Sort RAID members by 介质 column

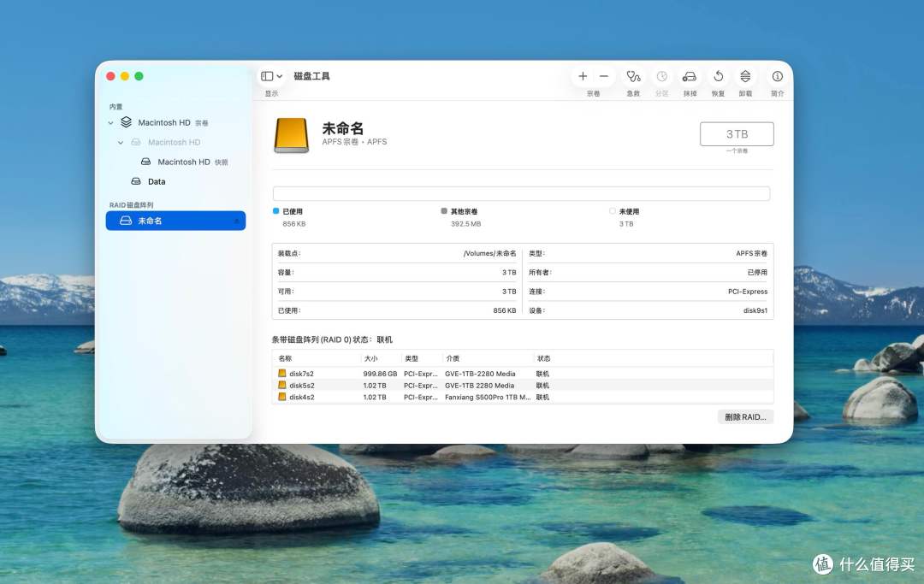[488, 358]
